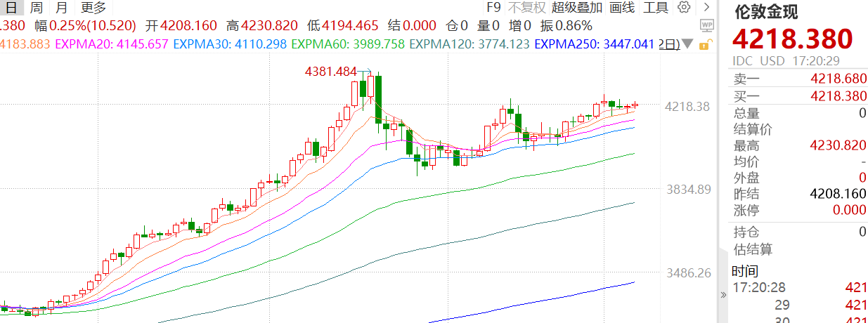Open the F9 info button

coord(493,8)
